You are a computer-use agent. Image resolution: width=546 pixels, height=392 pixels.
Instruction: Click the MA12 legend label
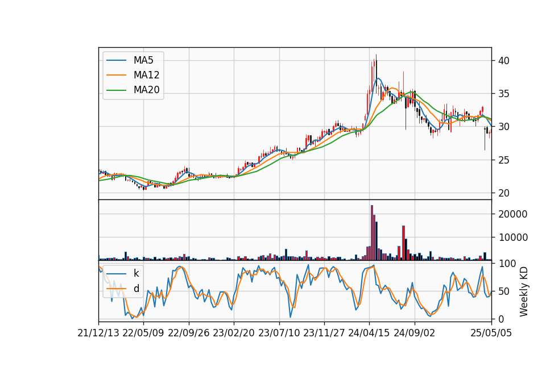(146, 75)
